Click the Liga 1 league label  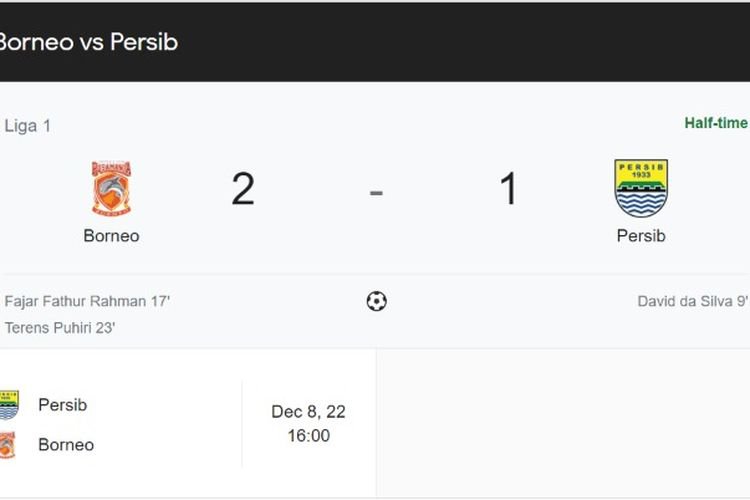[x=28, y=126]
